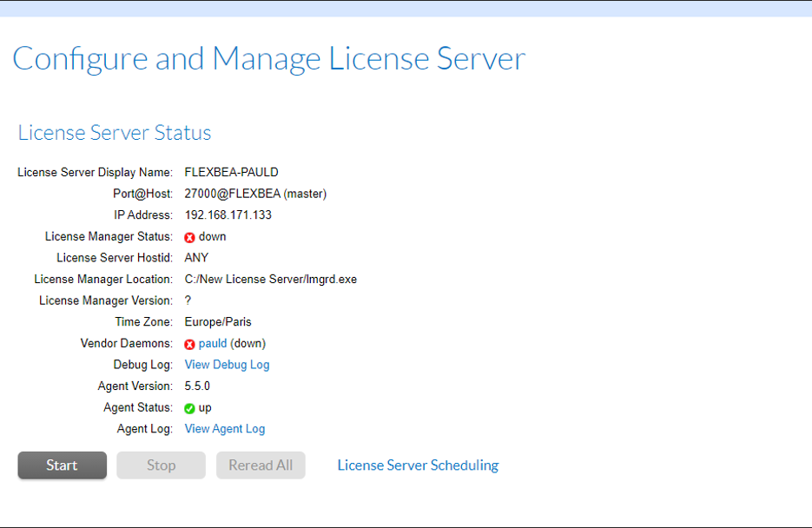The height and width of the screenshot is (528, 812).
Task: Click the License Server Status heading
Action: [114, 132]
